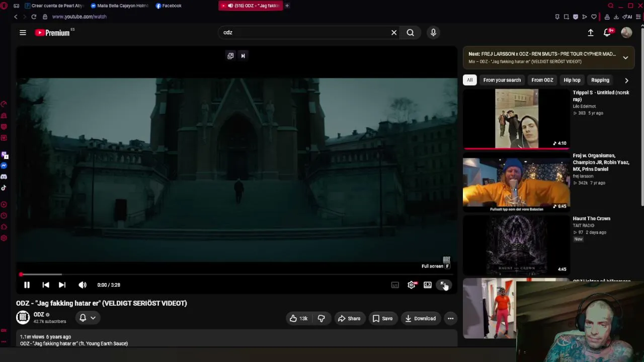Open Easy Setup sliders icon
This screenshot has height=362, width=644.
point(638,17)
